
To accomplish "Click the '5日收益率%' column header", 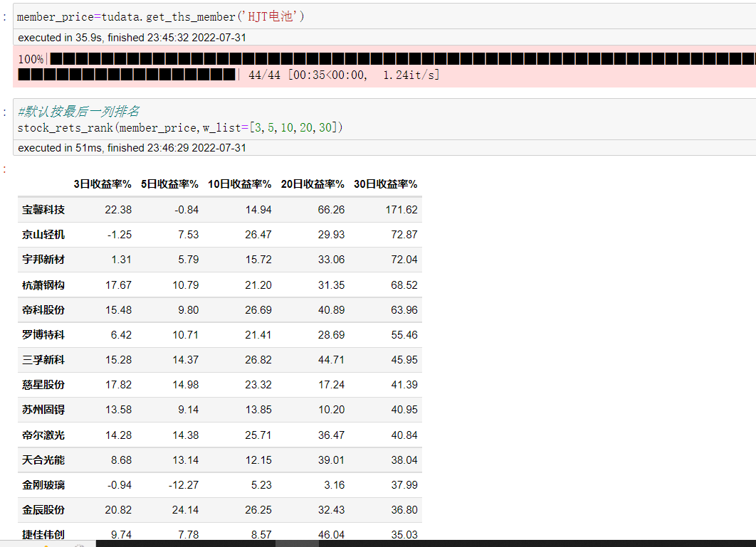I will [x=169, y=184].
